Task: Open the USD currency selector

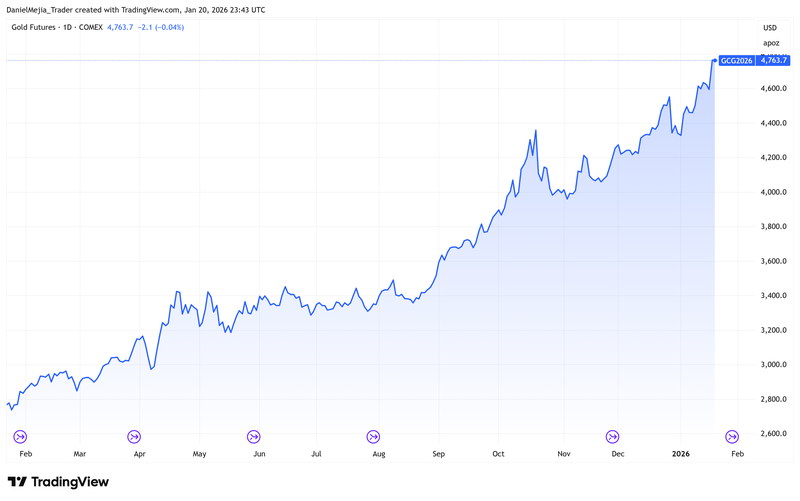Action: (769, 27)
